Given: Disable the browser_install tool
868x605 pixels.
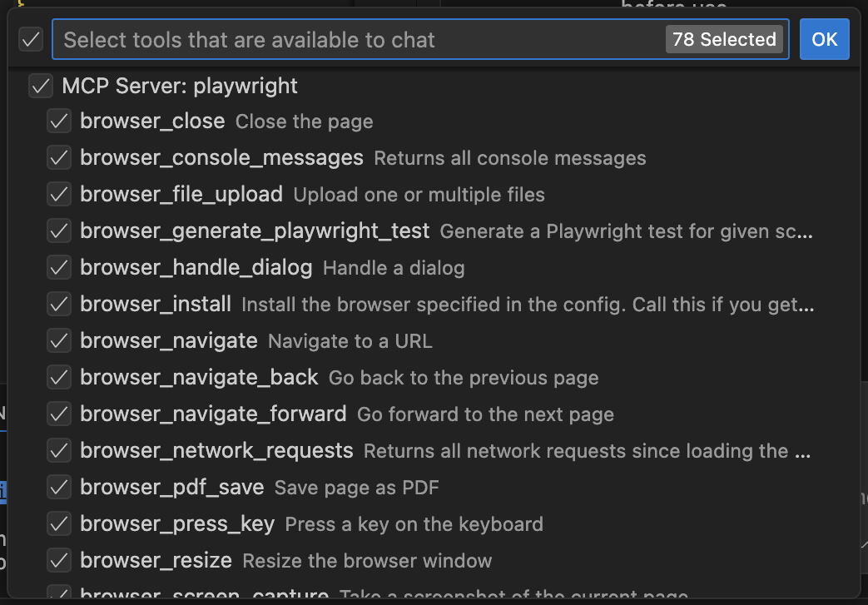Looking at the screenshot, I should (59, 304).
